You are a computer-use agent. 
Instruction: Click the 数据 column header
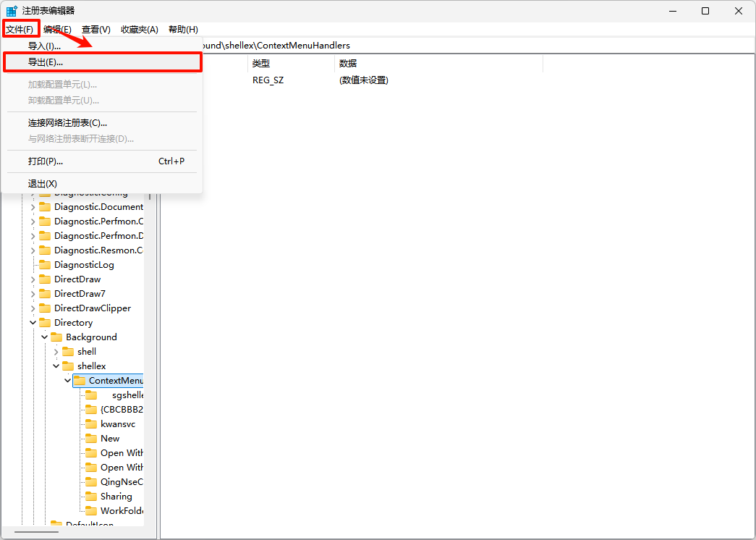click(x=434, y=64)
